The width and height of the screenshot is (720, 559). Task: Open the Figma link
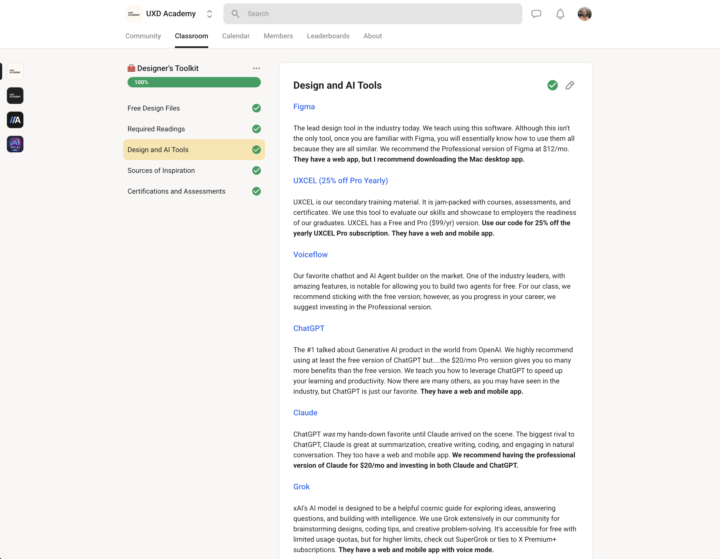click(304, 107)
